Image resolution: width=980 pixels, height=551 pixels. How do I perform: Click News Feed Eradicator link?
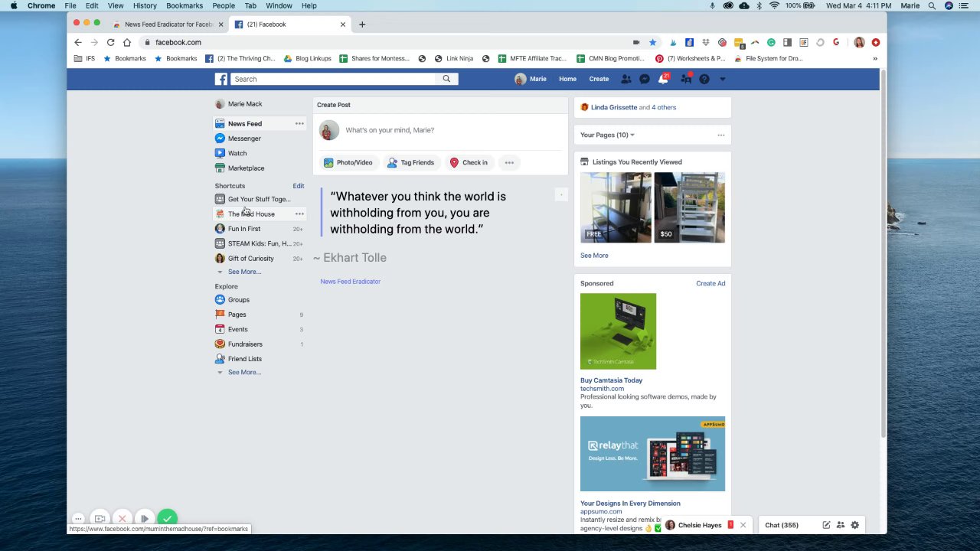pyautogui.click(x=351, y=282)
